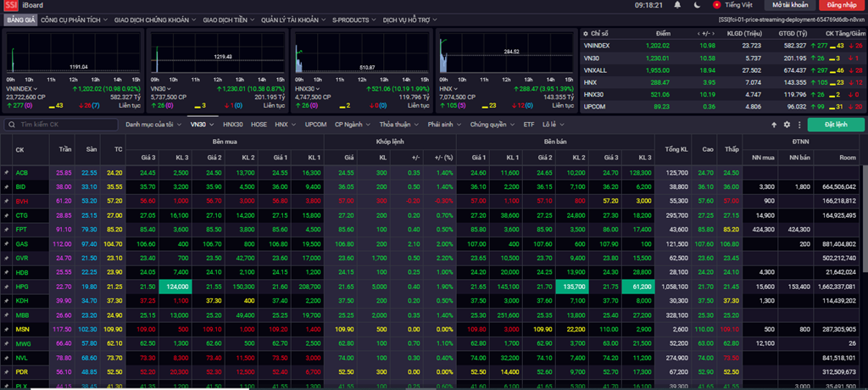Toggle dark mode with moon icon
The height and width of the screenshot is (390, 868).
(x=695, y=5)
